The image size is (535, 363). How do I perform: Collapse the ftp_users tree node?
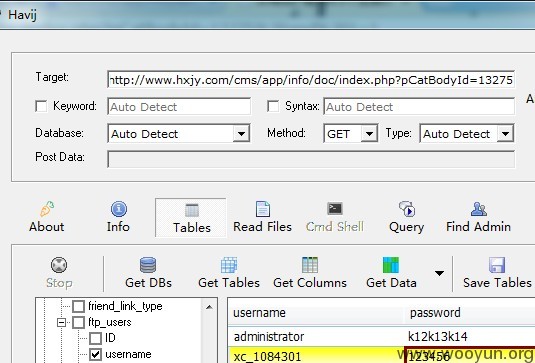[x=61, y=322]
